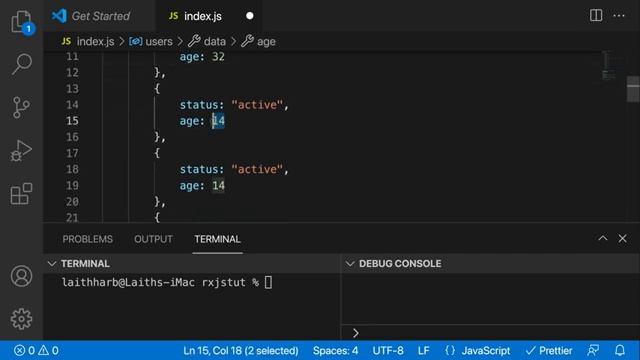Change encoding via UTF-8 status item
This screenshot has width=640, height=360.
tap(388, 351)
